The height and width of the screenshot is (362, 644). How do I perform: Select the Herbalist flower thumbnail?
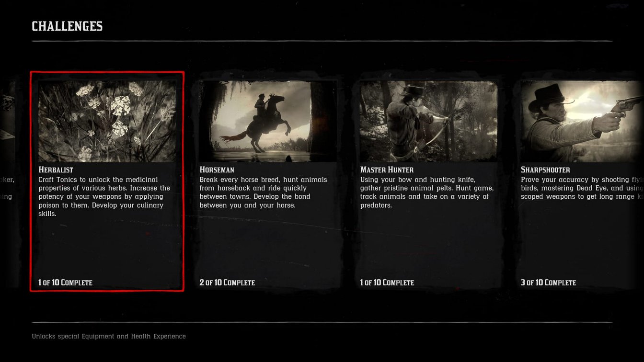click(107, 121)
